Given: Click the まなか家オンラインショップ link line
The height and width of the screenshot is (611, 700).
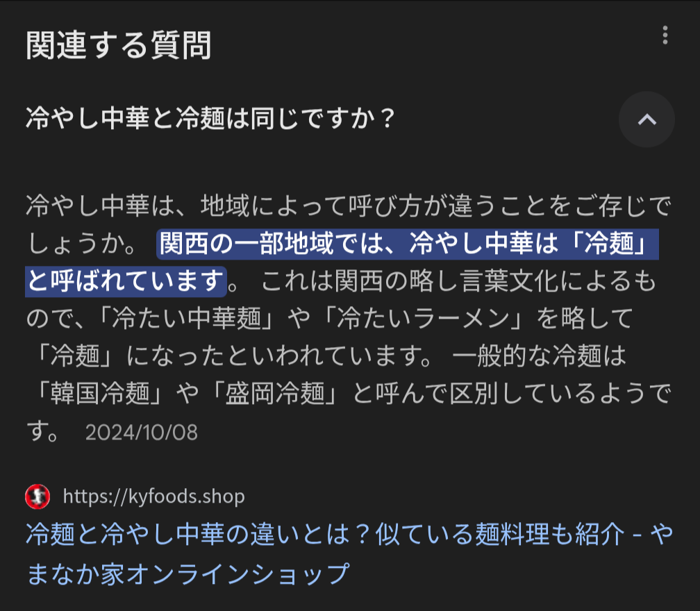Looking at the screenshot, I should click(x=188, y=574).
